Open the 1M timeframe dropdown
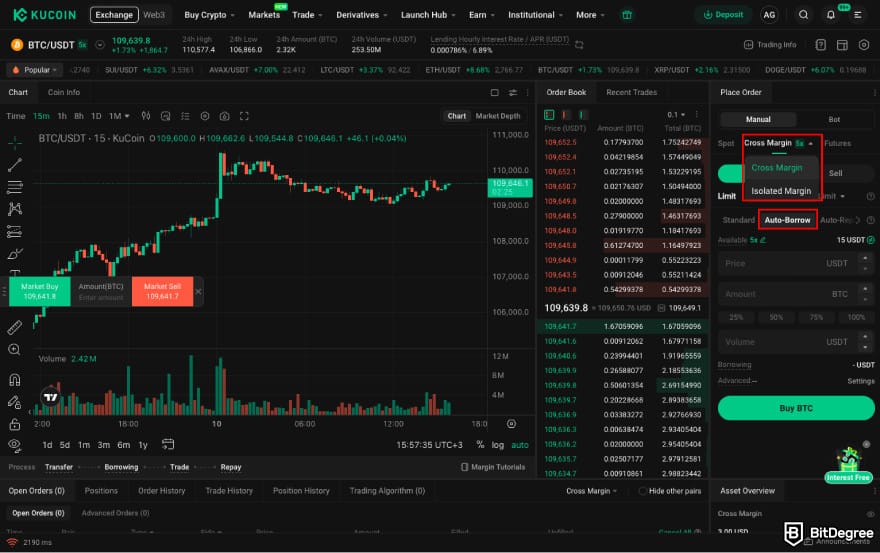The width and height of the screenshot is (880, 553). pos(119,116)
